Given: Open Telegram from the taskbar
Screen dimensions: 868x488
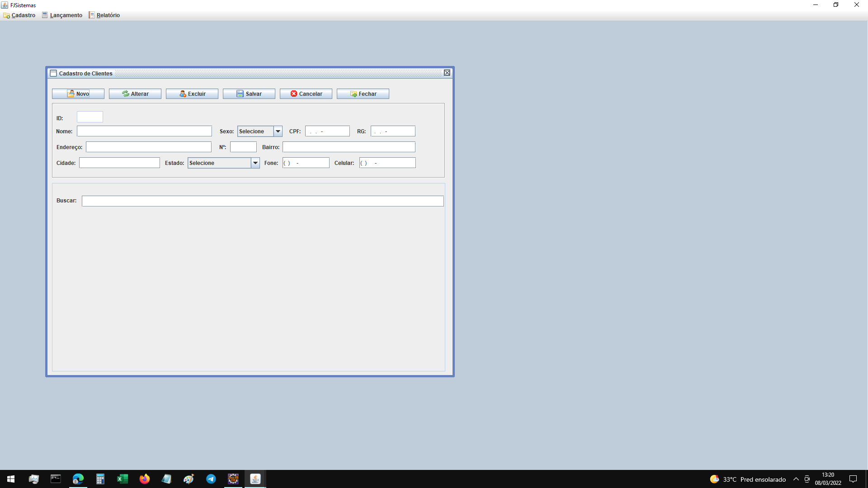Looking at the screenshot, I should point(211,479).
